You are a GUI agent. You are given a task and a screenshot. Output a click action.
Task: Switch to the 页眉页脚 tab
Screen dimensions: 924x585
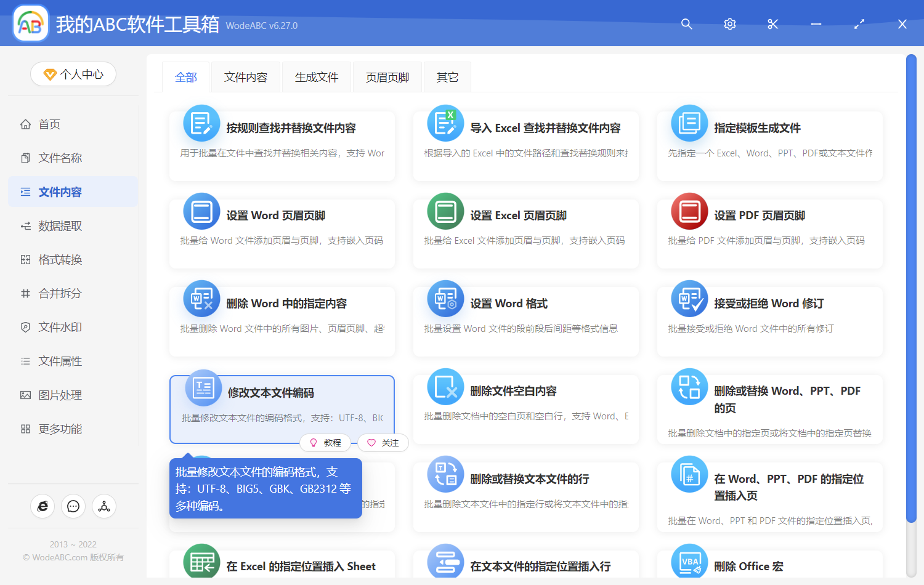(387, 76)
